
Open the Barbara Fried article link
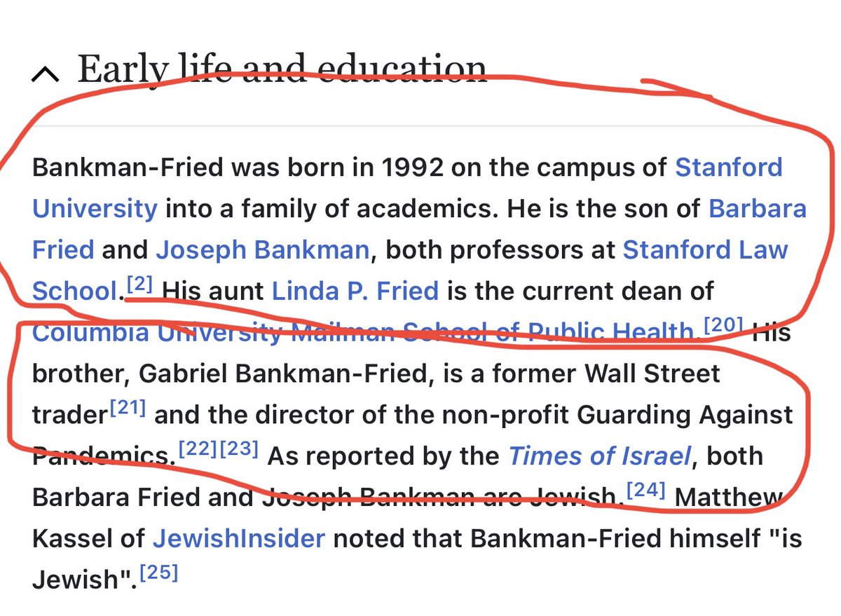pyautogui.click(x=757, y=209)
